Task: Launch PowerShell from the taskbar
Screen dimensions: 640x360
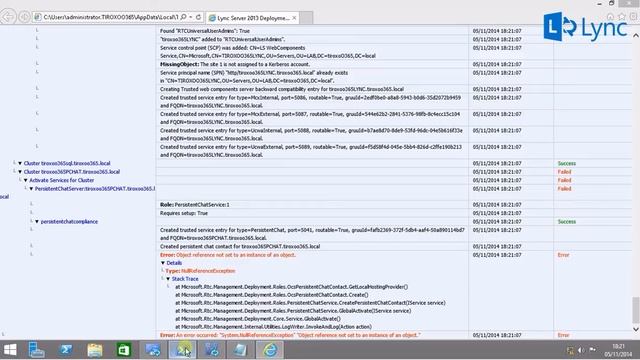Action: 65,350
